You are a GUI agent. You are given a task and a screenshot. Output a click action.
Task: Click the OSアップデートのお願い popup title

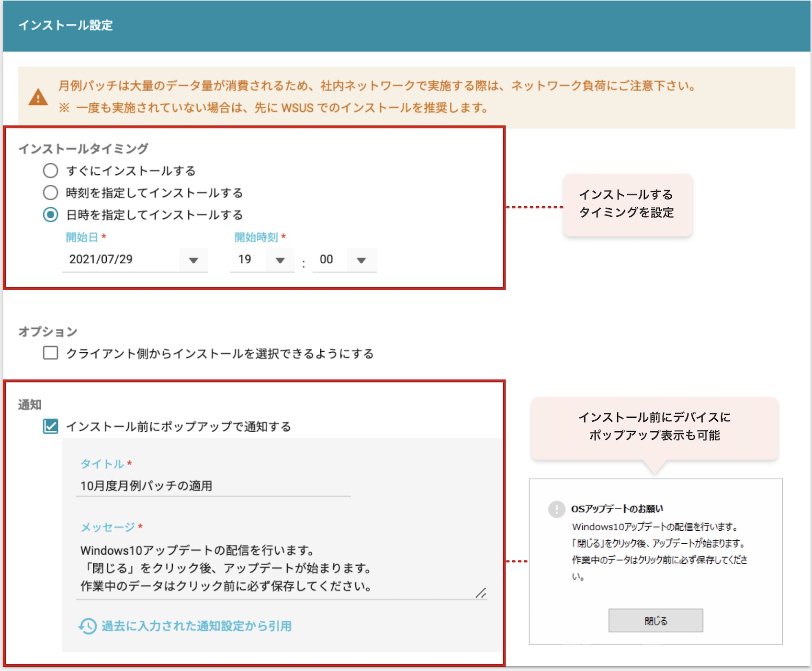pyautogui.click(x=617, y=509)
